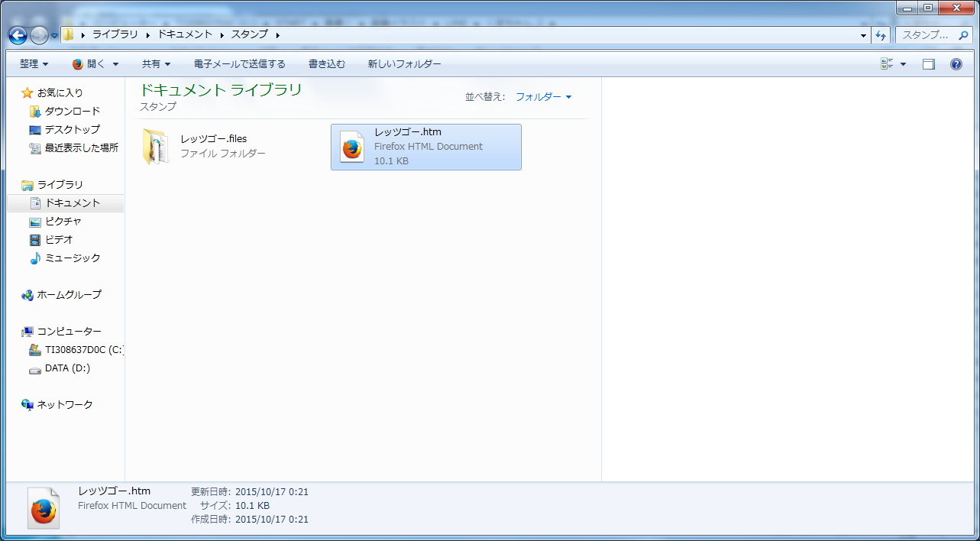Open the Help question mark icon
This screenshot has height=541, width=980.
956,64
